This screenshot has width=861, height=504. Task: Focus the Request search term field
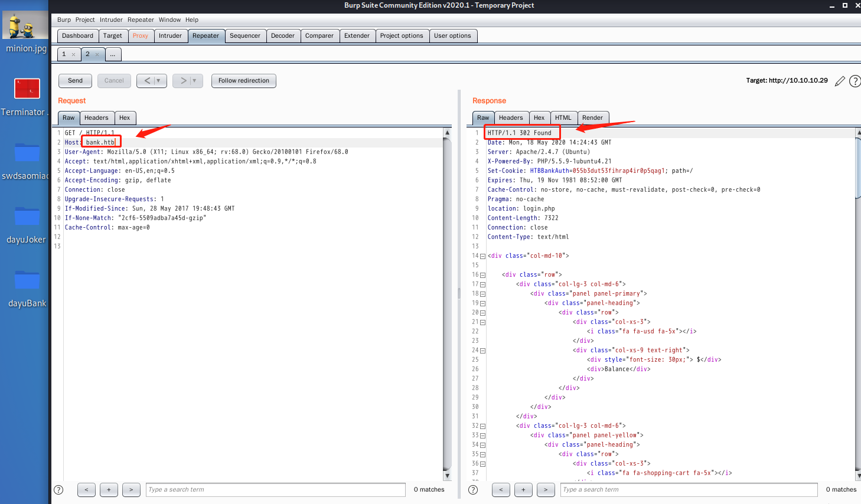pyautogui.click(x=276, y=490)
